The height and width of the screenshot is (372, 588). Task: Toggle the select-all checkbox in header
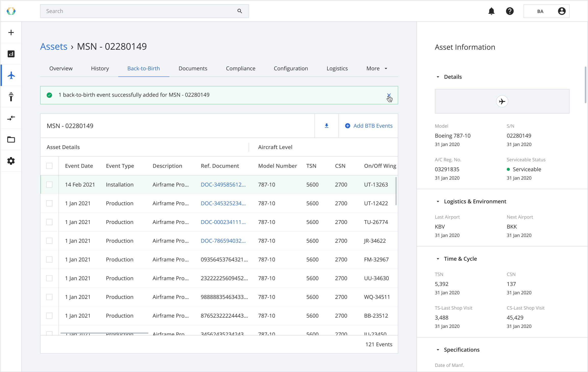pos(49,166)
